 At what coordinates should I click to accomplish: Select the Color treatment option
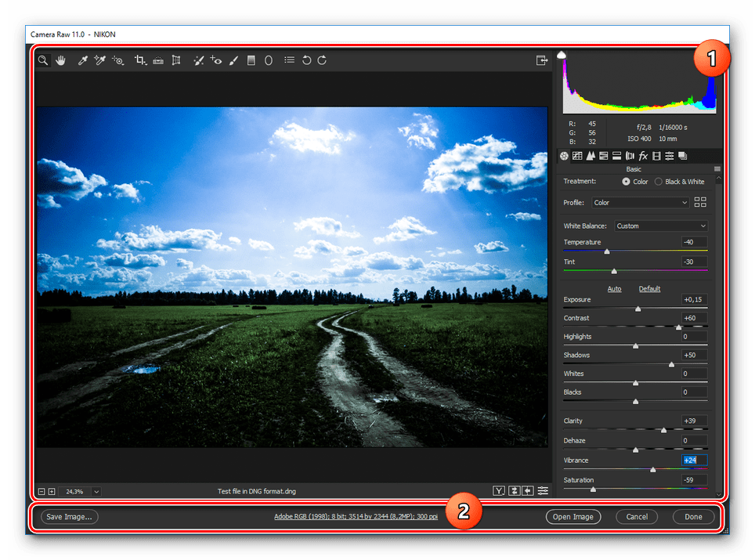pyautogui.click(x=628, y=181)
